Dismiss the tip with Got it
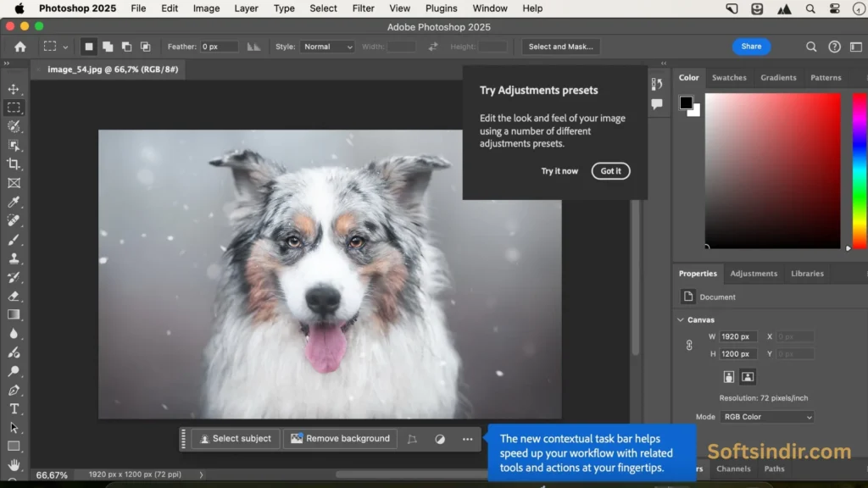Image resolution: width=868 pixels, height=488 pixels. point(610,171)
